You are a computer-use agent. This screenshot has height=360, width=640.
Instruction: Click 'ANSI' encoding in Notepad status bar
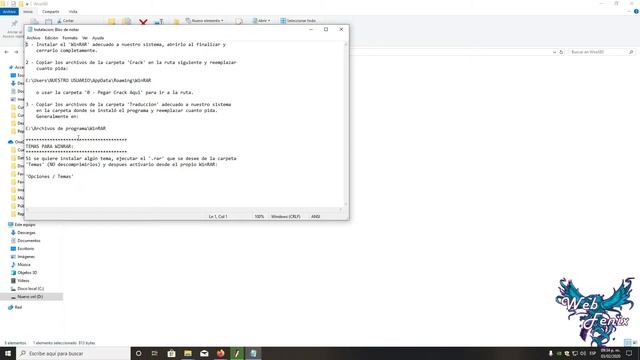point(316,217)
